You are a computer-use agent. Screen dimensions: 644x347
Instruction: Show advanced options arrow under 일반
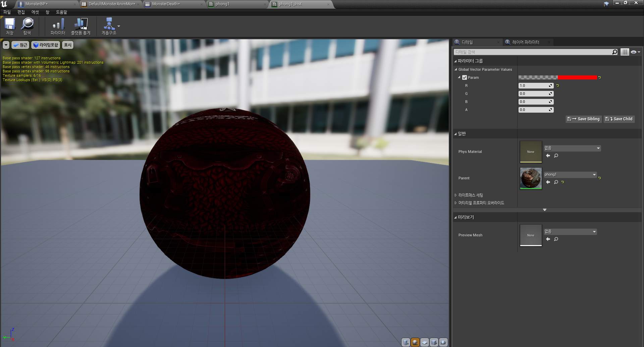545,210
